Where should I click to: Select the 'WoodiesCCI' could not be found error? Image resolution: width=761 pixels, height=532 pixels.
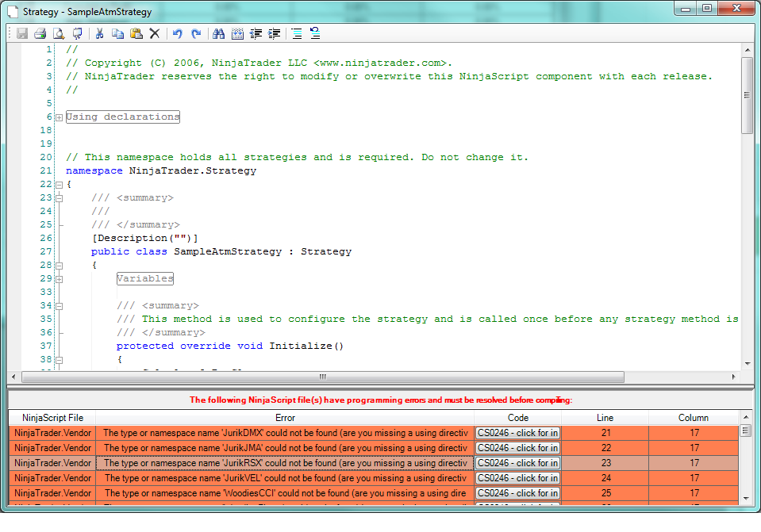tap(285, 493)
